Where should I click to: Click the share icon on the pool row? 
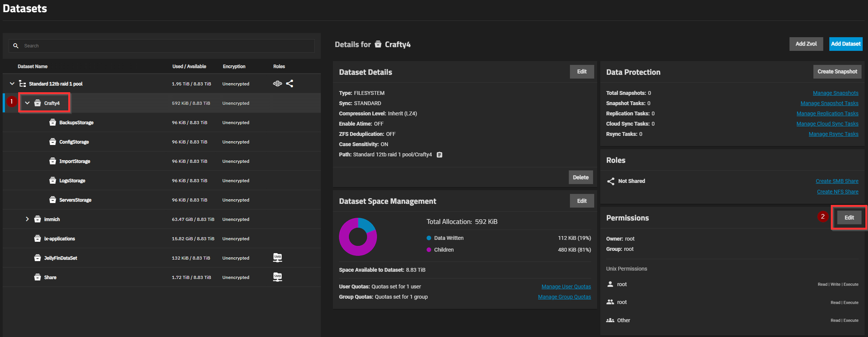tap(290, 83)
